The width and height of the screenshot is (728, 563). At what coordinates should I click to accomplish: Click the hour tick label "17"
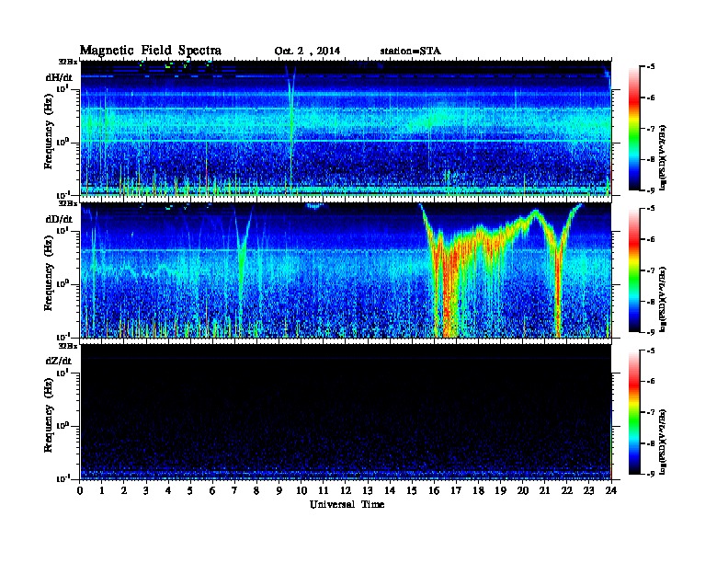tap(457, 491)
